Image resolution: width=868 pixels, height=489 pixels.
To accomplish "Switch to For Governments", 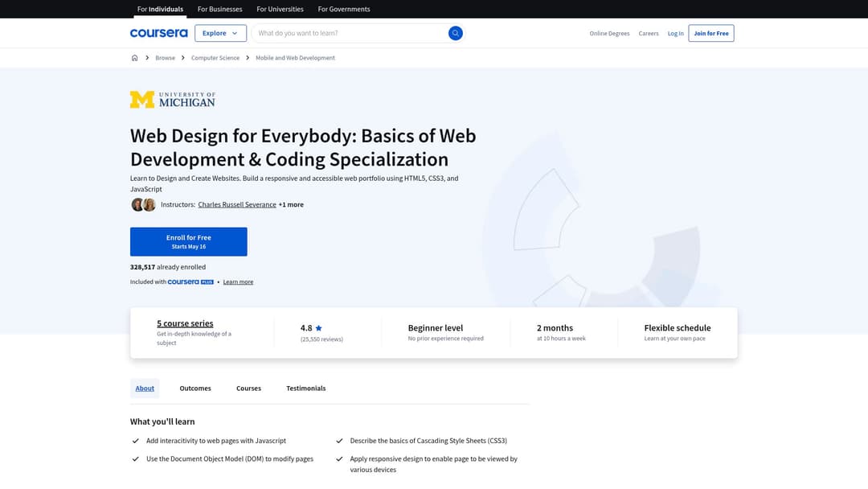I will click(x=344, y=9).
